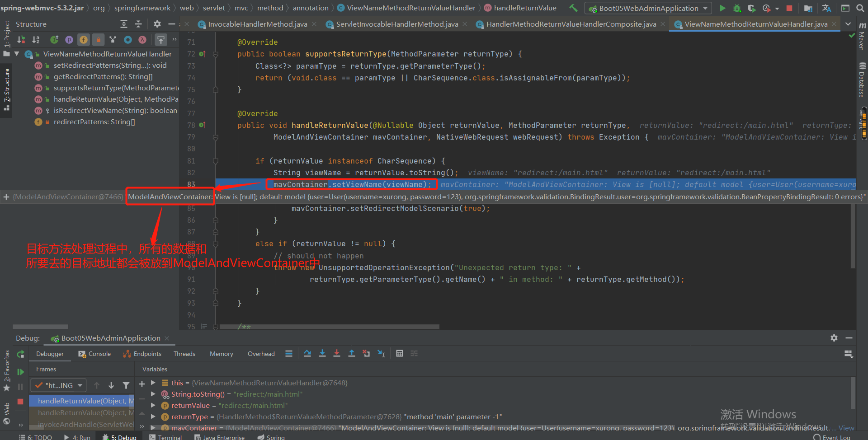Expand String.toString() variable node

click(x=153, y=394)
